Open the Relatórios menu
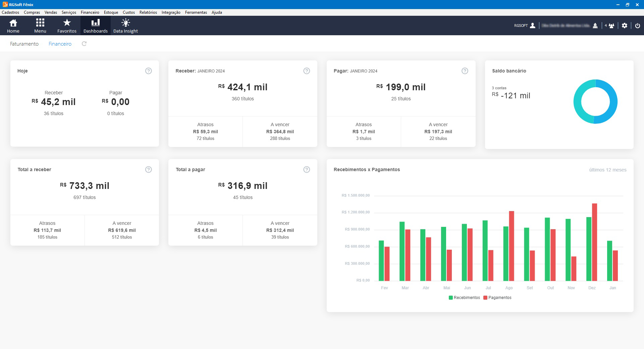The image size is (644, 349). [148, 12]
